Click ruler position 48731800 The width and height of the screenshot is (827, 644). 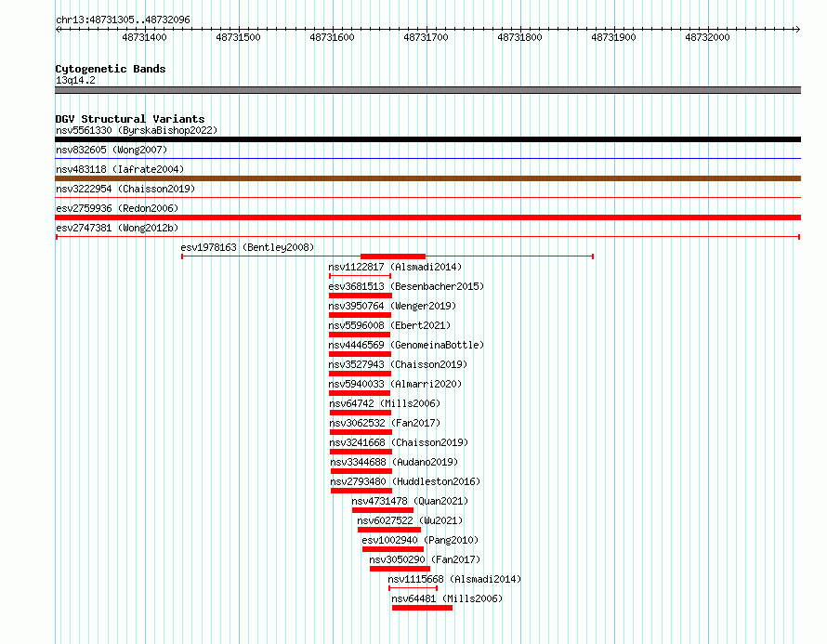[x=520, y=37]
